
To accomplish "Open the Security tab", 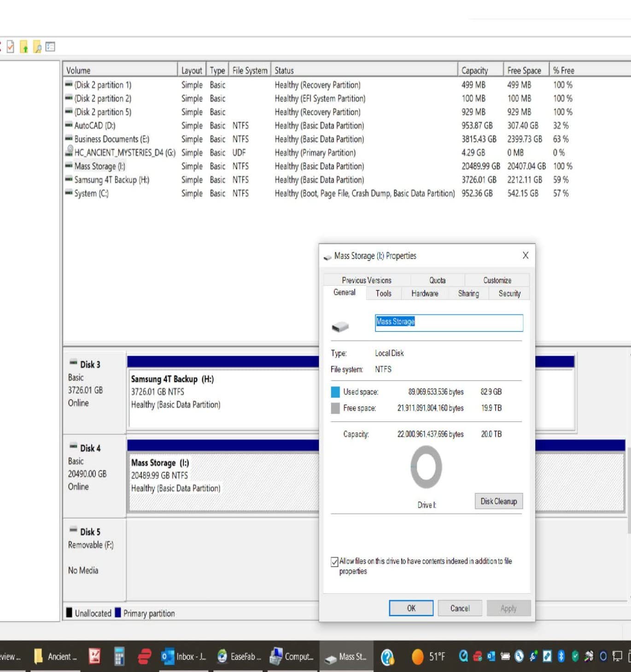I will click(x=509, y=293).
